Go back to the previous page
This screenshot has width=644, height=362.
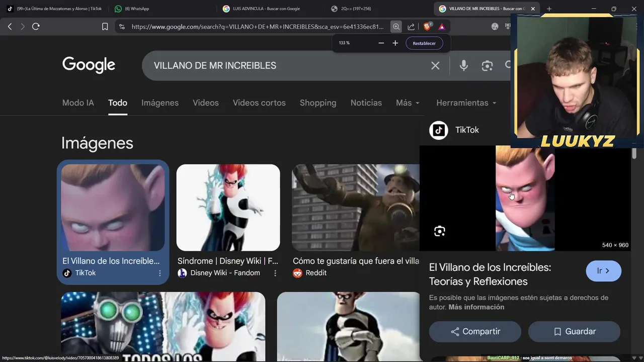10,27
